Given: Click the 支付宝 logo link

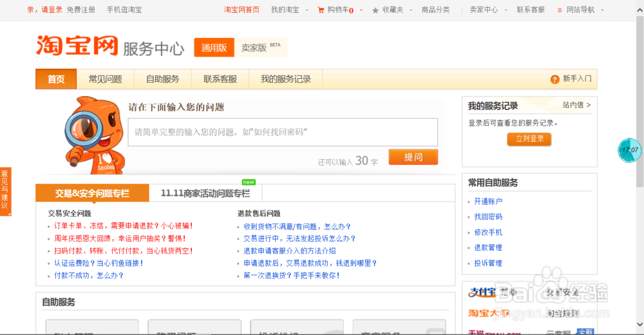Looking at the screenshot, I should pos(482,292).
